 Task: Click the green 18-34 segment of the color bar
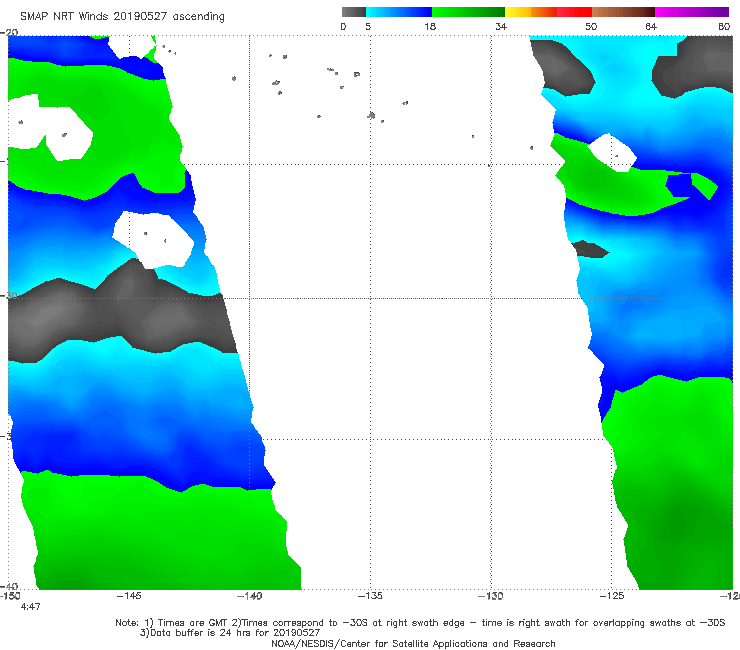tap(468, 12)
